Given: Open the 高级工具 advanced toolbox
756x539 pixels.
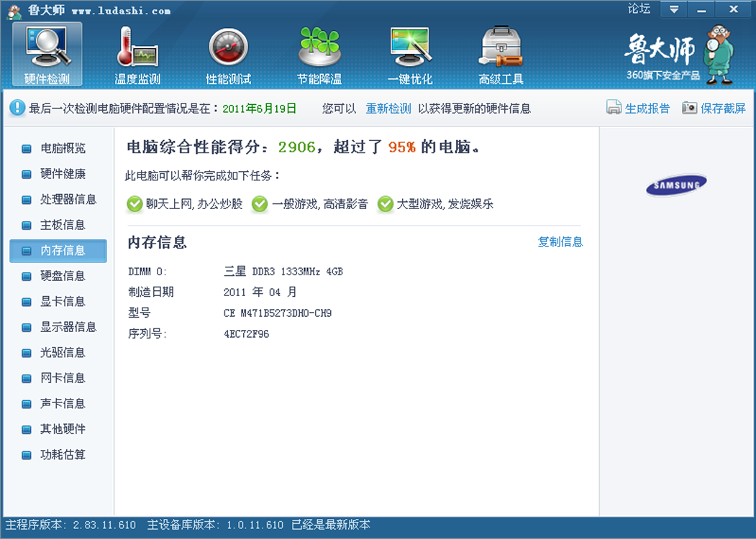Looking at the screenshot, I should tap(501, 55).
